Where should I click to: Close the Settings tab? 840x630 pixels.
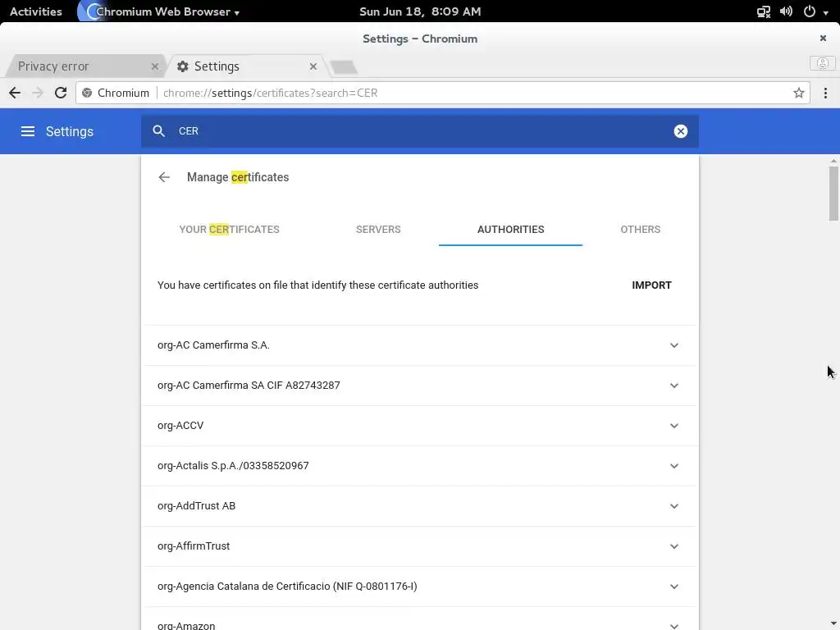[x=313, y=66]
